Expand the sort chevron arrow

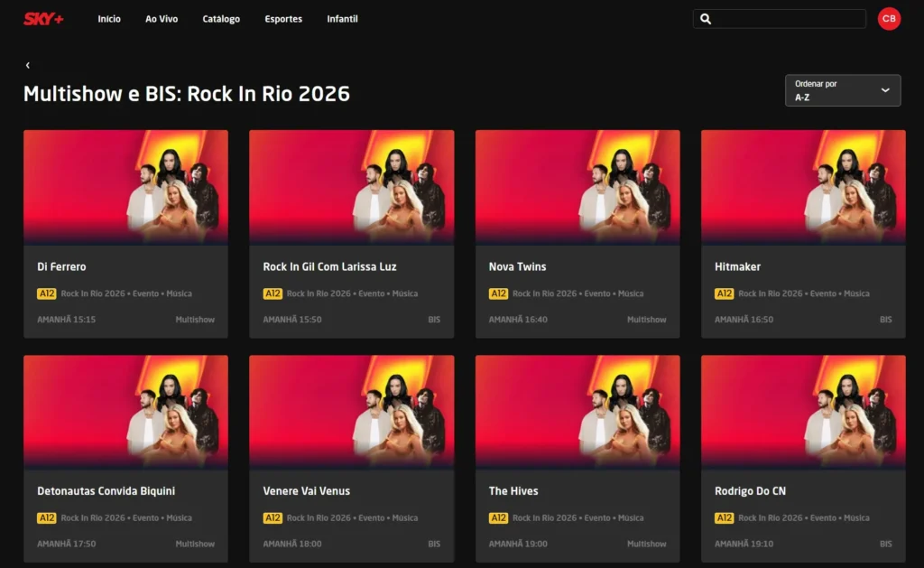tap(885, 90)
